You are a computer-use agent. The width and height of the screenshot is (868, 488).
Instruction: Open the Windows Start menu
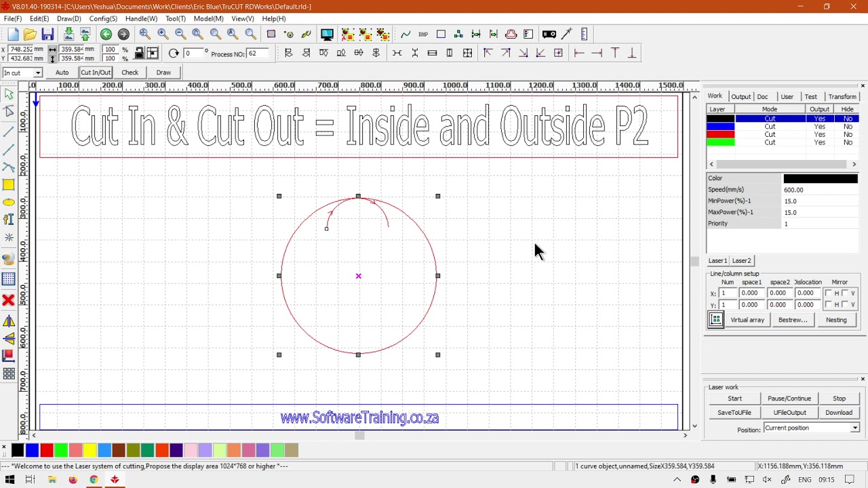point(9,480)
